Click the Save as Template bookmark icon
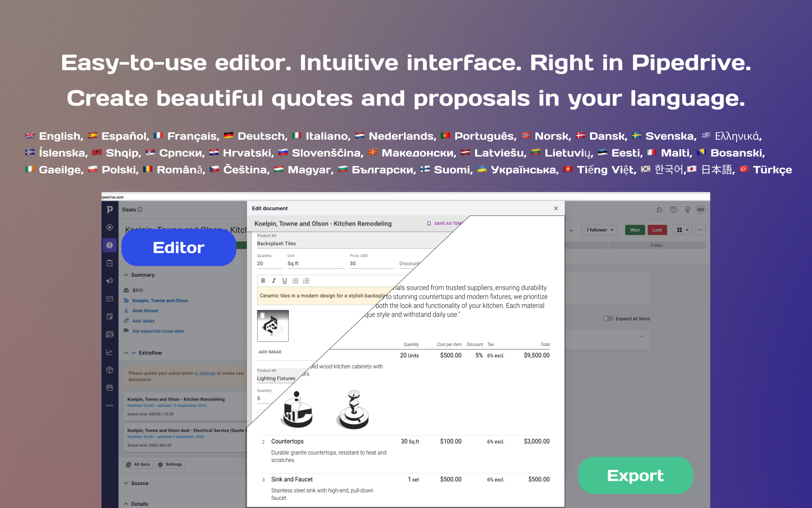 coord(429,224)
